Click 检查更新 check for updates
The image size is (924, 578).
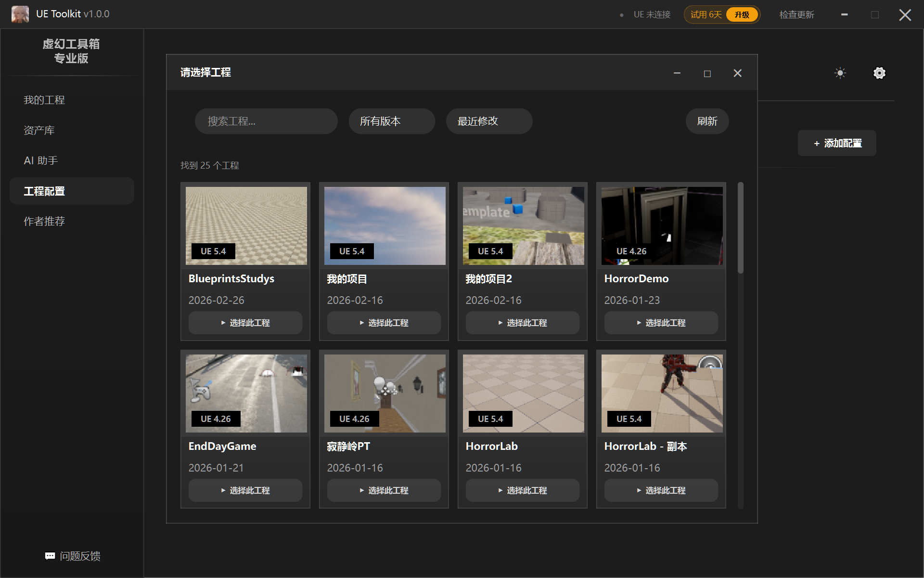(796, 14)
